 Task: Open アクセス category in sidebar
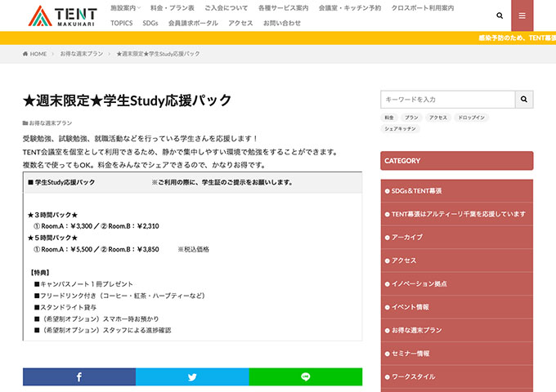(457, 261)
